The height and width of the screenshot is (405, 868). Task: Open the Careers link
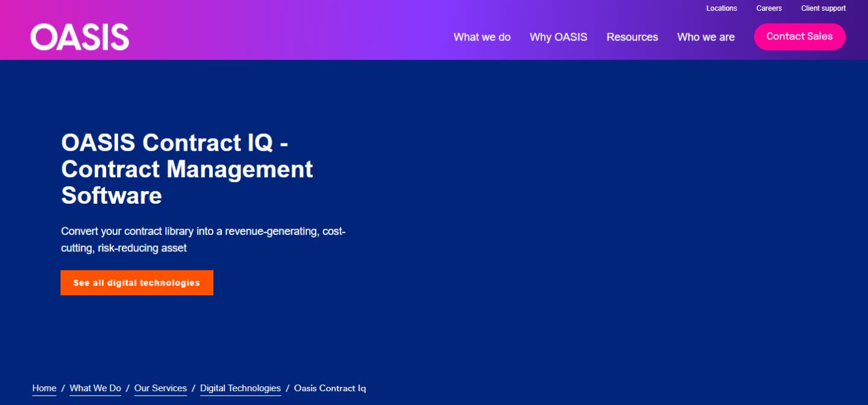769,8
